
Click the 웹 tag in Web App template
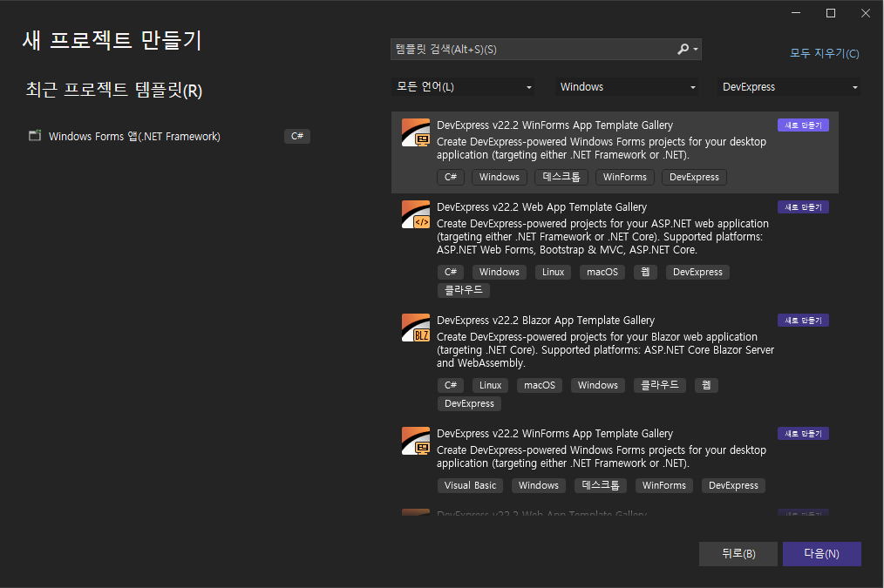coord(645,272)
